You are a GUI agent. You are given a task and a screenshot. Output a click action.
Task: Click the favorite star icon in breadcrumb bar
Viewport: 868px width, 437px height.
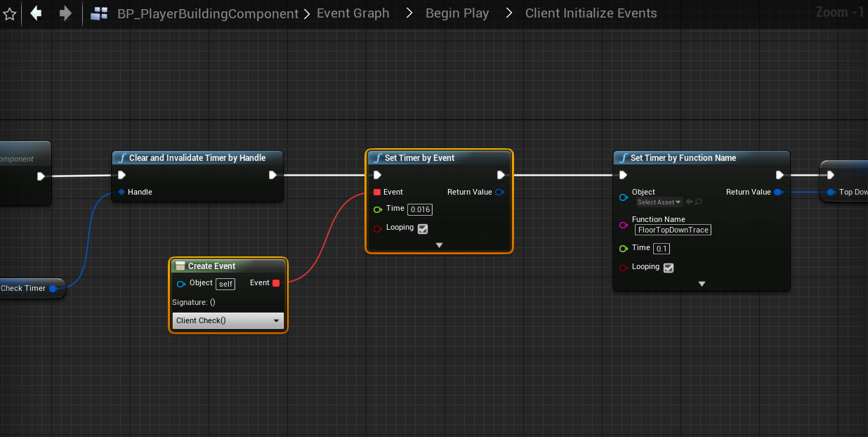[x=9, y=13]
